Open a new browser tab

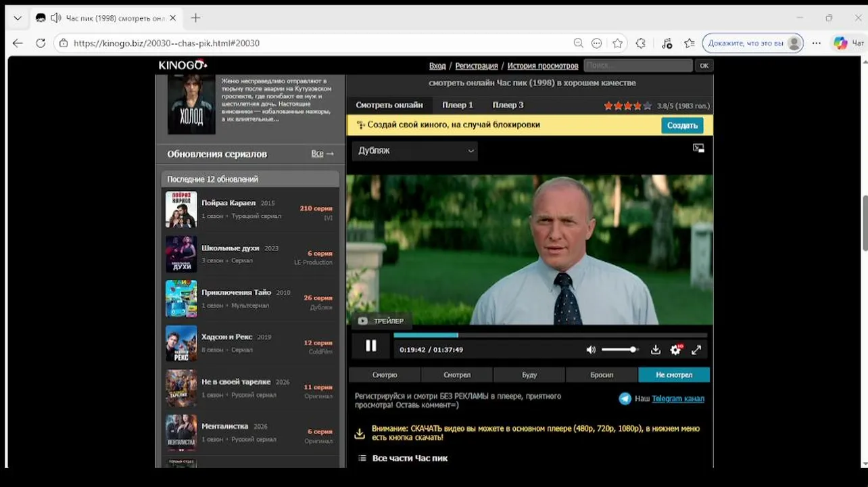click(x=196, y=18)
